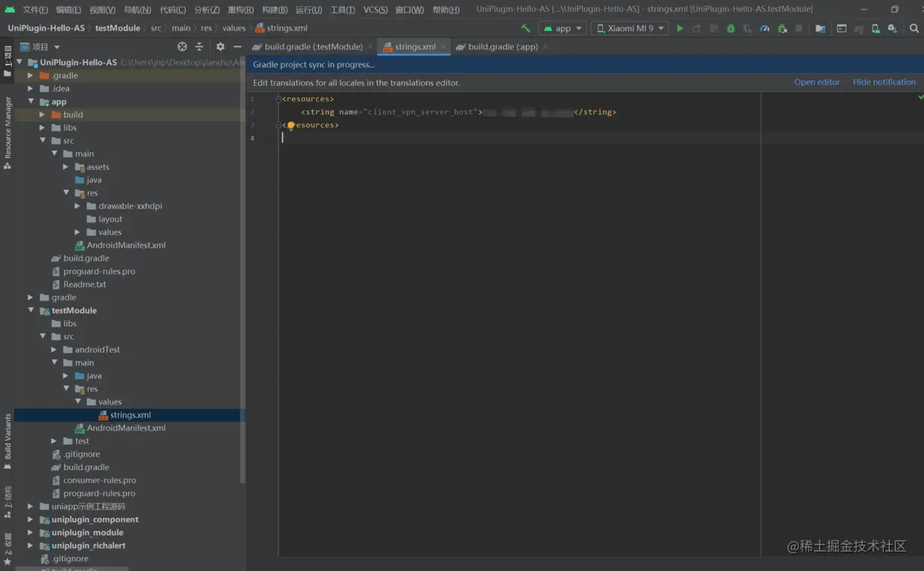924x571 pixels.
Task: Close the build.gradle (:app) tab
Action: pos(545,47)
